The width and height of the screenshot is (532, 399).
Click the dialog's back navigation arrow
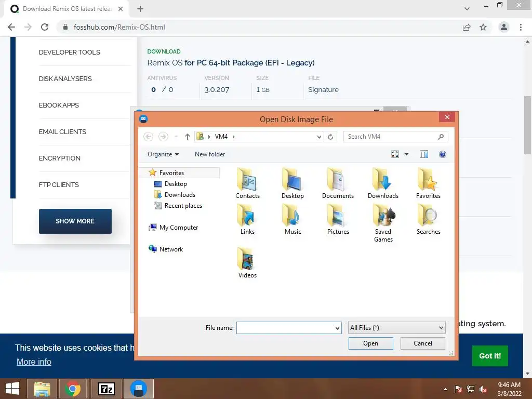pos(148,137)
